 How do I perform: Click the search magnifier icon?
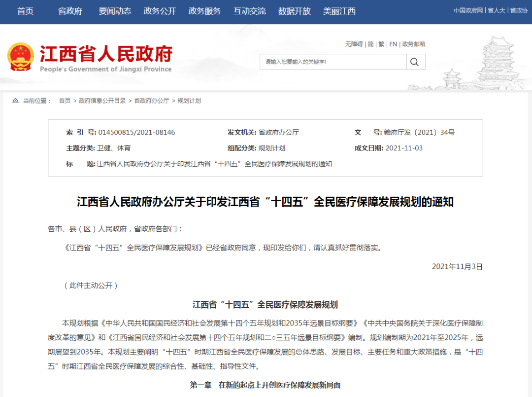(414, 62)
